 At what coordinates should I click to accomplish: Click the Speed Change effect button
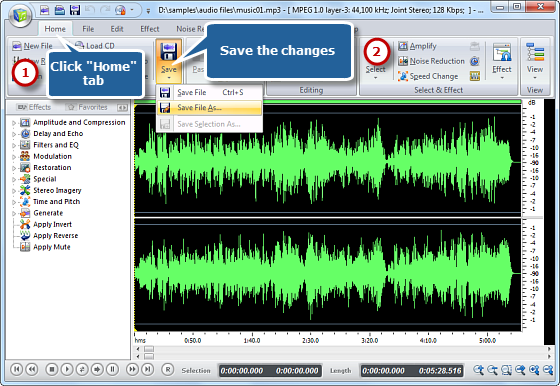coord(428,76)
